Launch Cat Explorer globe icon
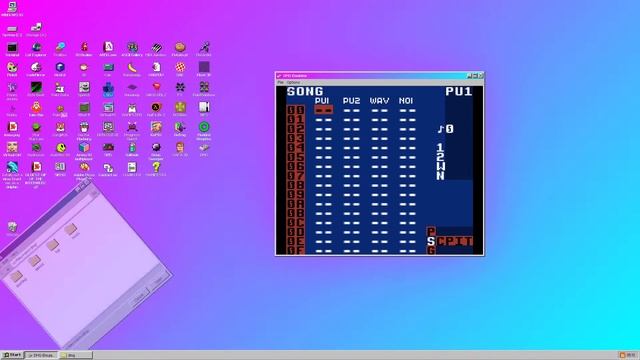Viewport: 640px width, 360px height. coord(36,47)
